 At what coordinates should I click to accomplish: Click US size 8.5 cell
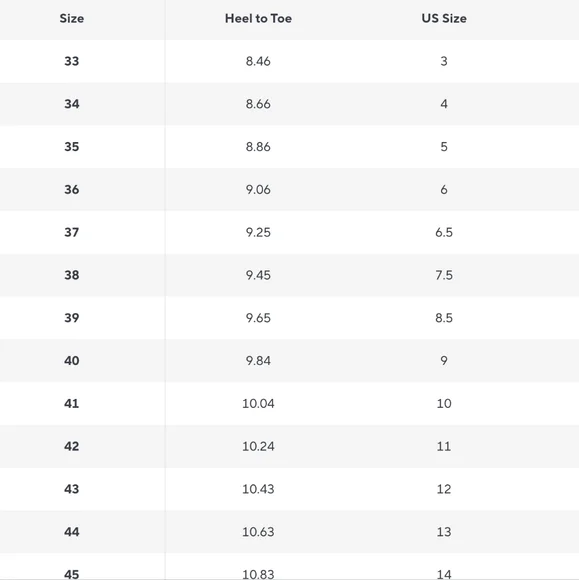444,318
